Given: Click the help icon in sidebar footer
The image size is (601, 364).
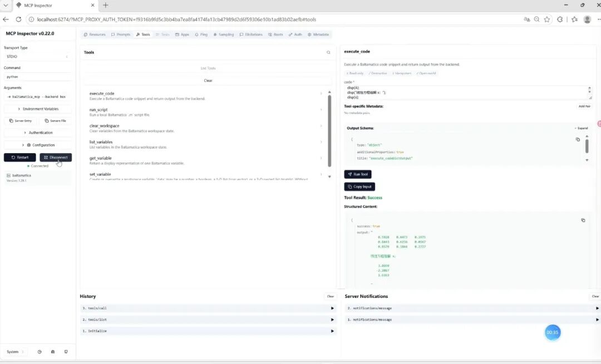Looking at the screenshot, I should [x=40, y=352].
